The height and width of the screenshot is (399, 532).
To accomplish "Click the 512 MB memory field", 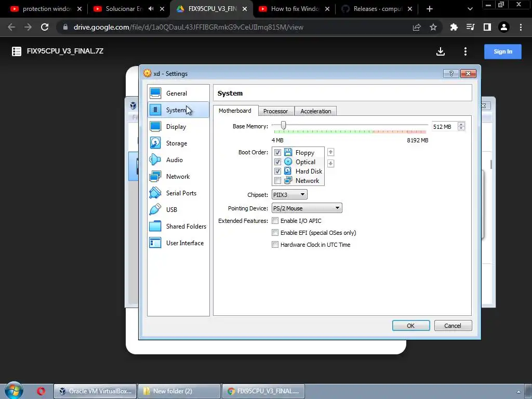I will pyautogui.click(x=444, y=127).
